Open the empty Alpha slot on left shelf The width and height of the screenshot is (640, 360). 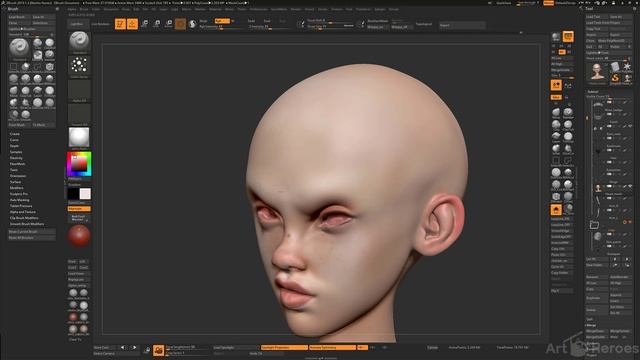(x=79, y=90)
